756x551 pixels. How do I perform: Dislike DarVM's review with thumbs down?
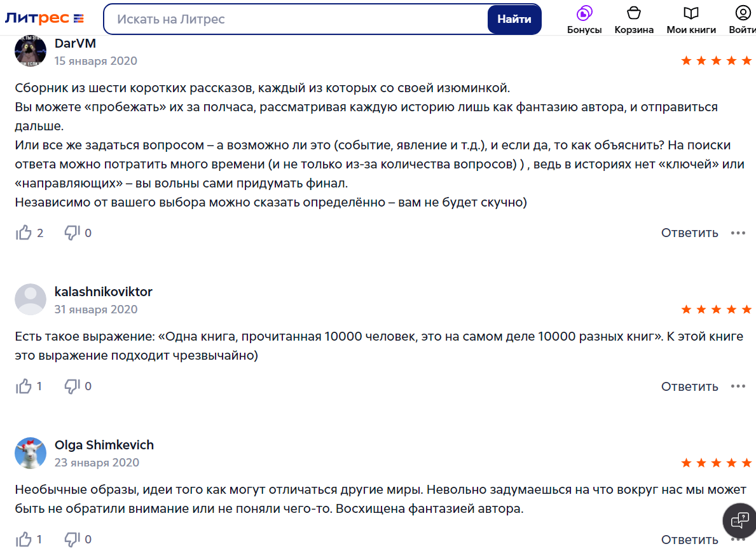72,233
